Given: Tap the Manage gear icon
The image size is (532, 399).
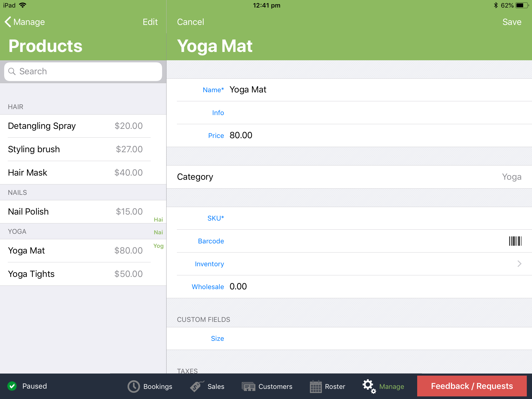Looking at the screenshot, I should [x=369, y=386].
